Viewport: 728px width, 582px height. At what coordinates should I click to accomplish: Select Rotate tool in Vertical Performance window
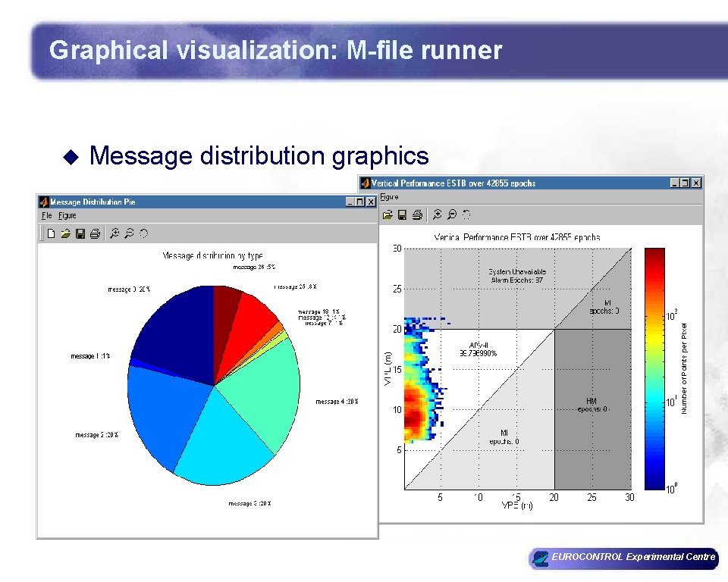(x=466, y=214)
